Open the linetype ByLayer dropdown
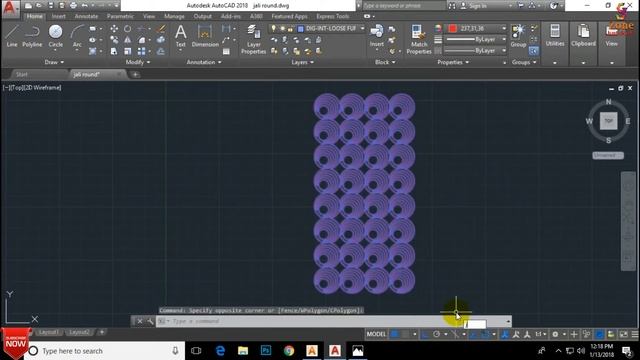640x360 pixels. click(x=475, y=51)
